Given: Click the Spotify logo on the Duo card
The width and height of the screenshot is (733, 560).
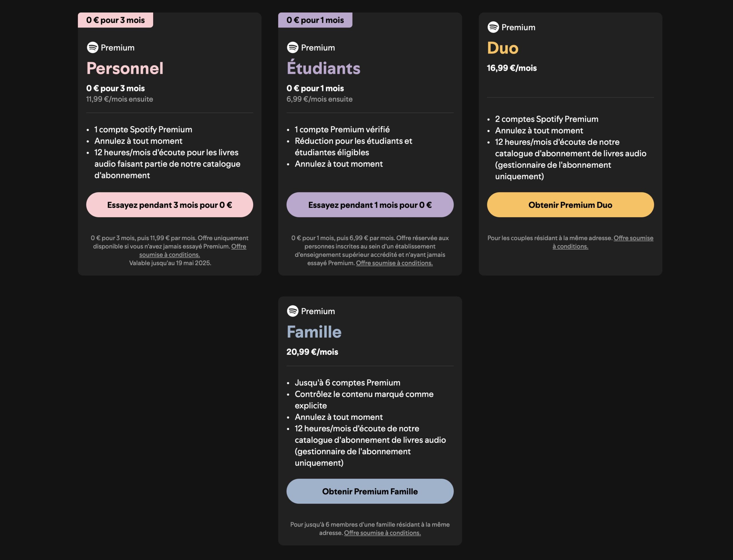Looking at the screenshot, I should click(x=493, y=27).
